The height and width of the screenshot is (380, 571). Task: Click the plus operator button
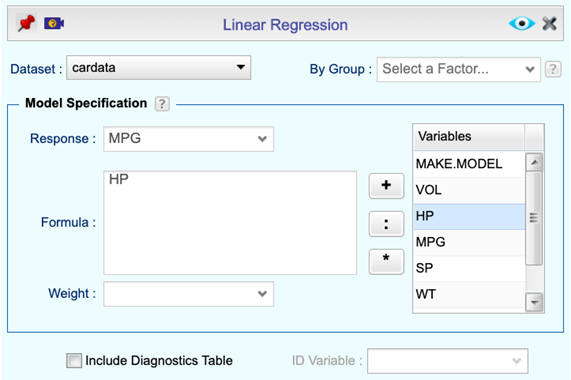tap(386, 186)
